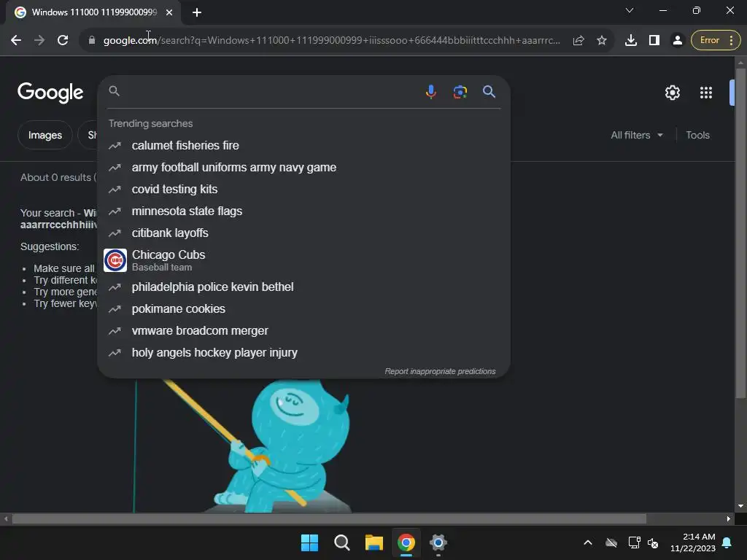Screen dimensions: 747x560
Task: Search by image with Google Lens icon
Action: (x=460, y=91)
